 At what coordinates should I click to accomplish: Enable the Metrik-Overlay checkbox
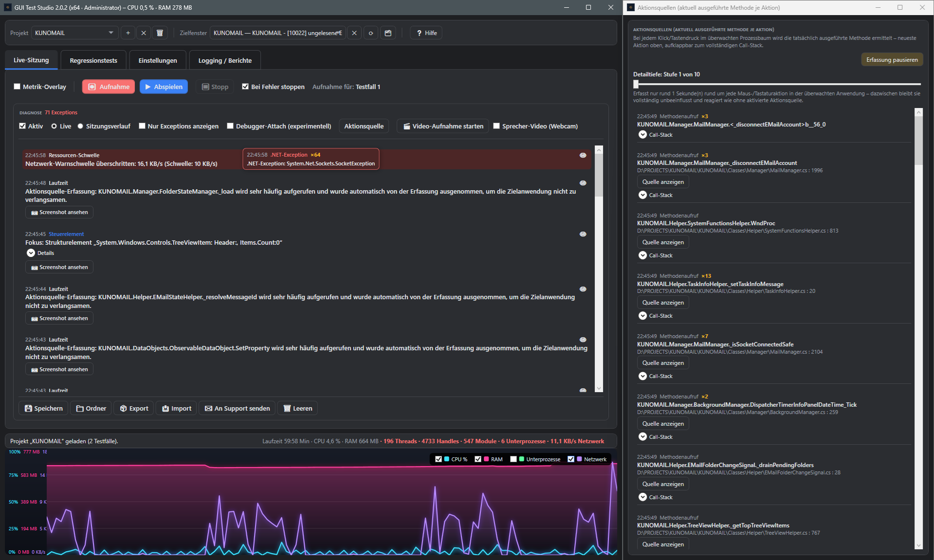[x=17, y=87]
